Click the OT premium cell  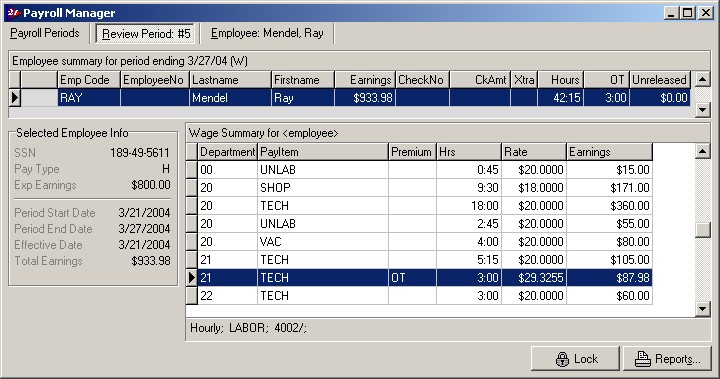coord(412,277)
